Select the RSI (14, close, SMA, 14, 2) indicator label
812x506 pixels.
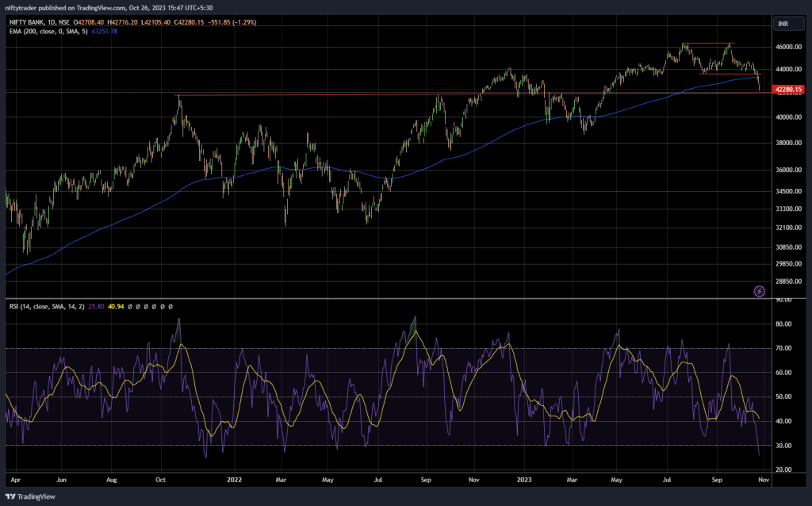(x=47, y=307)
